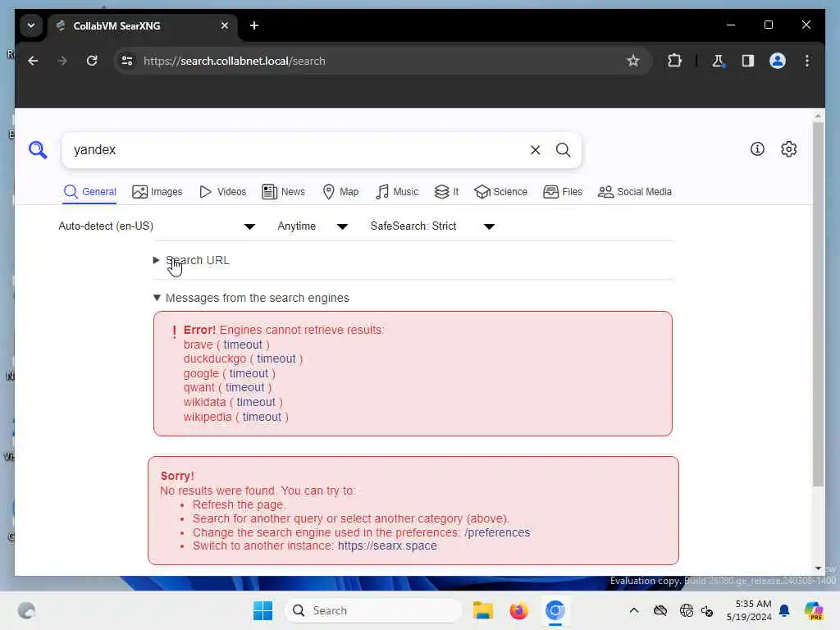This screenshot has width=840, height=630.
Task: Click the page vertical scrollbar
Action: (x=818, y=304)
